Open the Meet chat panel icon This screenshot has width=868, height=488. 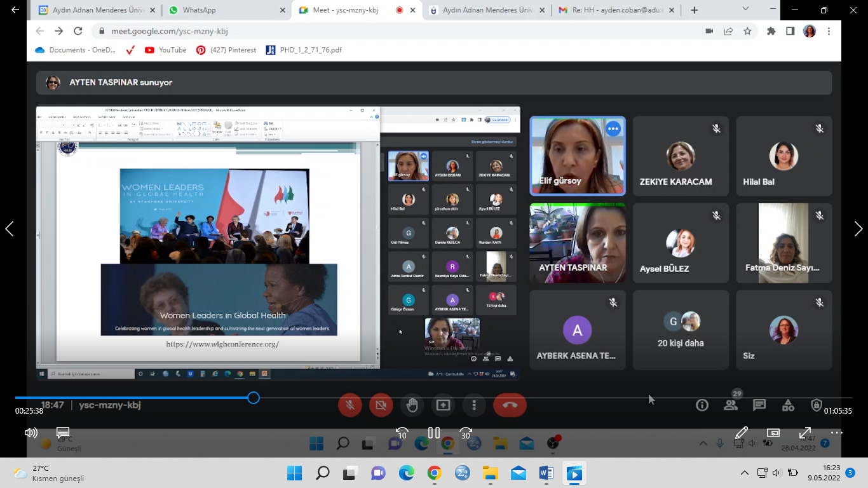tap(759, 405)
